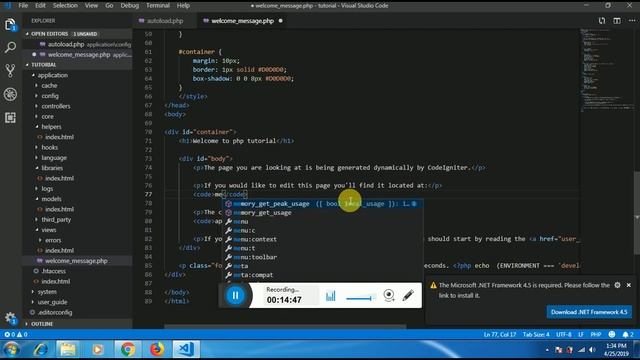Split the editor to the right
The width and height of the screenshot is (640, 360).
(617, 21)
